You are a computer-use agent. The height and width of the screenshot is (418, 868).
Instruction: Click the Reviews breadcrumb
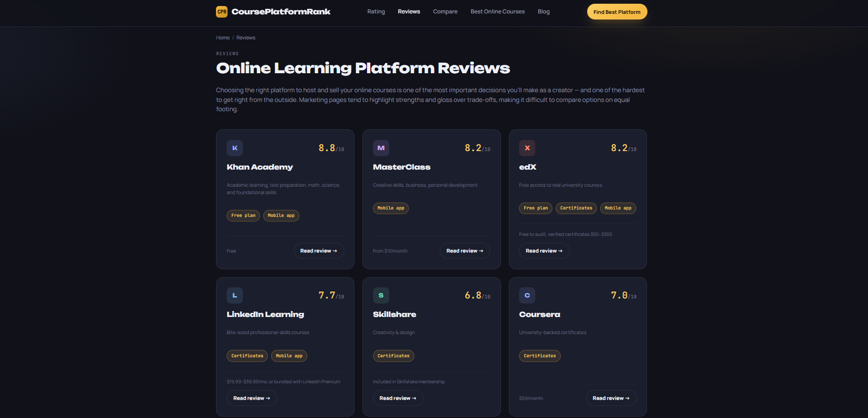246,38
